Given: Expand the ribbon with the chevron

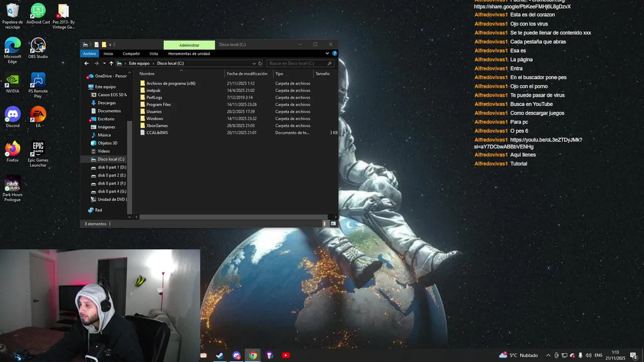Looking at the screenshot, I should (327, 53).
